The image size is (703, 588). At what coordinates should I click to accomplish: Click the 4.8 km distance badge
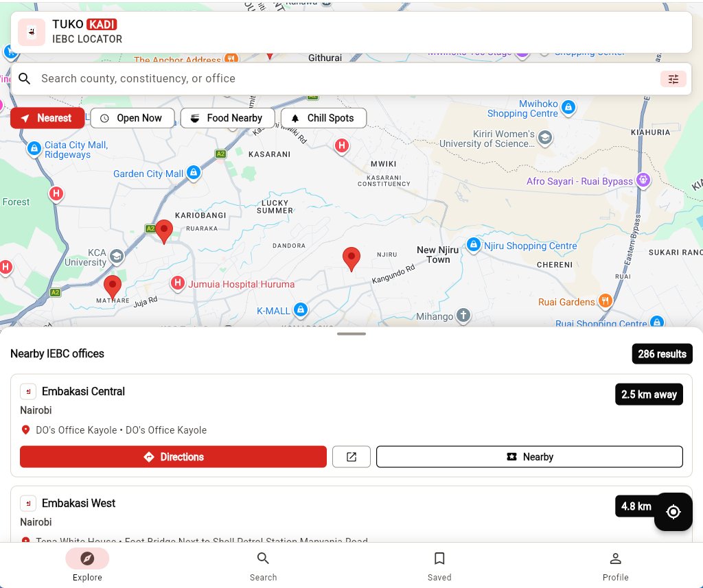coord(636,506)
